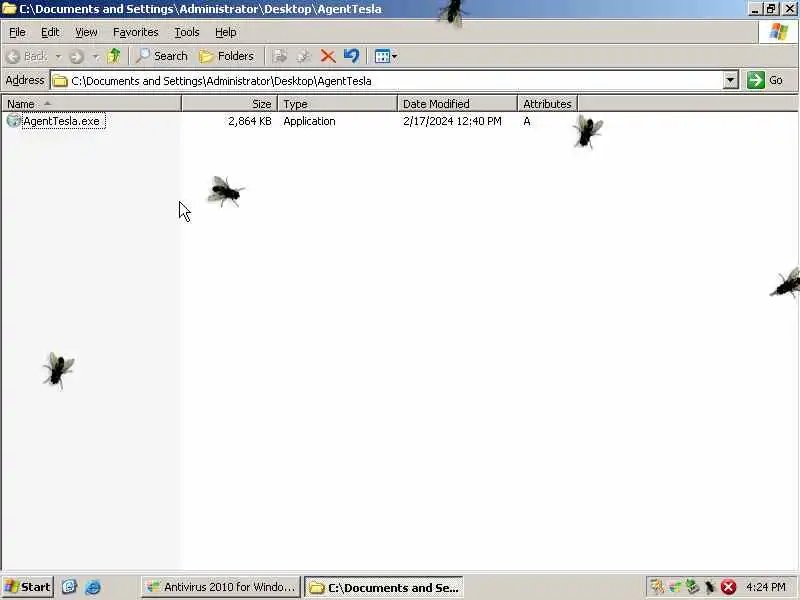Sort by the Attributes column header
The width and height of the screenshot is (800, 600).
click(x=547, y=104)
